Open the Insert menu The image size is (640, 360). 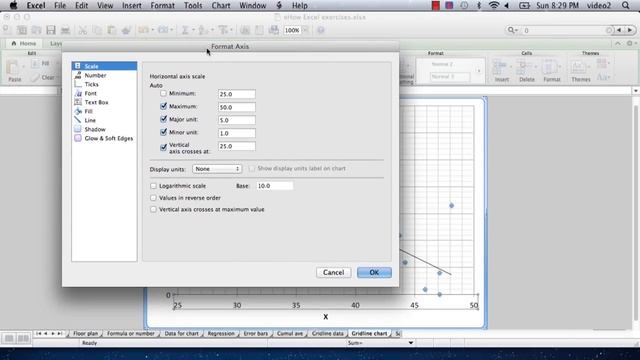point(131,6)
